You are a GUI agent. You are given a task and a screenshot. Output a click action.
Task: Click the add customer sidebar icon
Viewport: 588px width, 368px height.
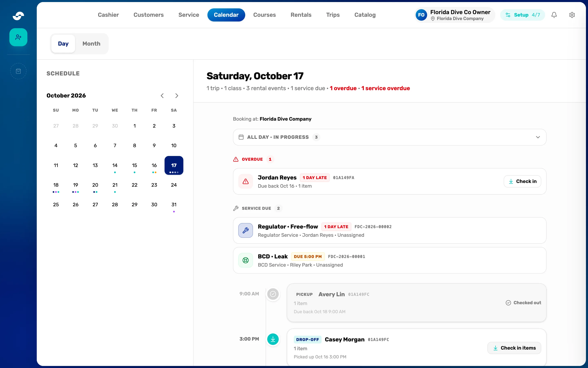click(x=18, y=37)
